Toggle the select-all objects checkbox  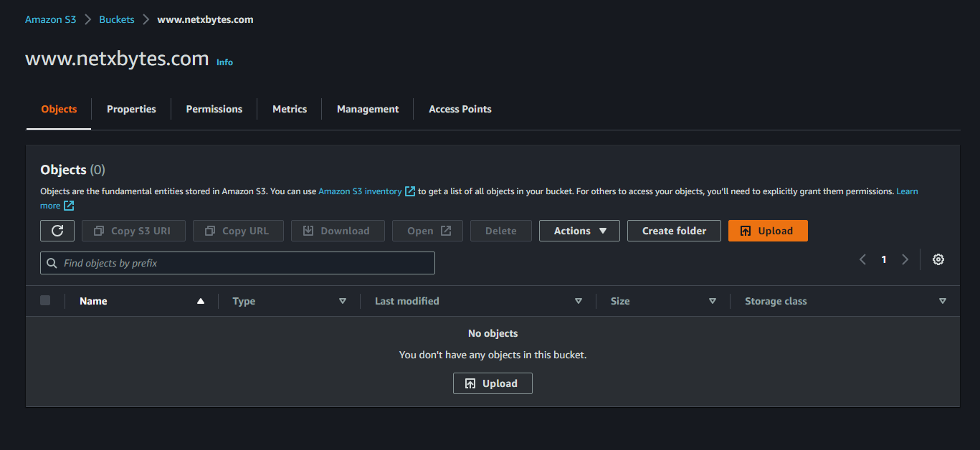(x=45, y=301)
